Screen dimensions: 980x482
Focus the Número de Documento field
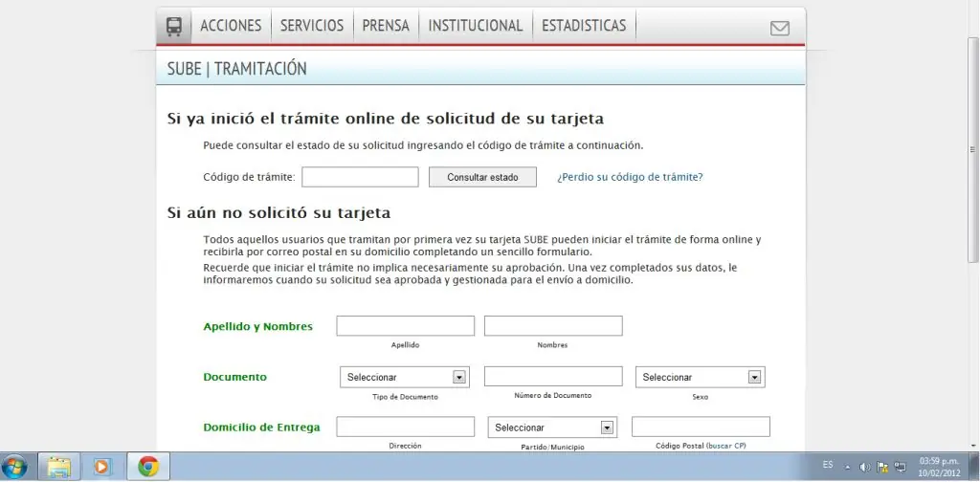point(553,377)
